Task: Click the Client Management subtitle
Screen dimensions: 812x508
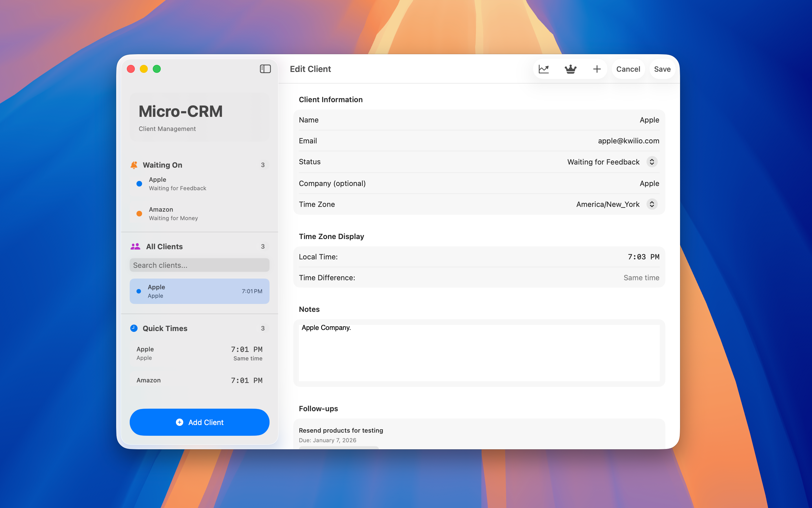Action: [167, 129]
